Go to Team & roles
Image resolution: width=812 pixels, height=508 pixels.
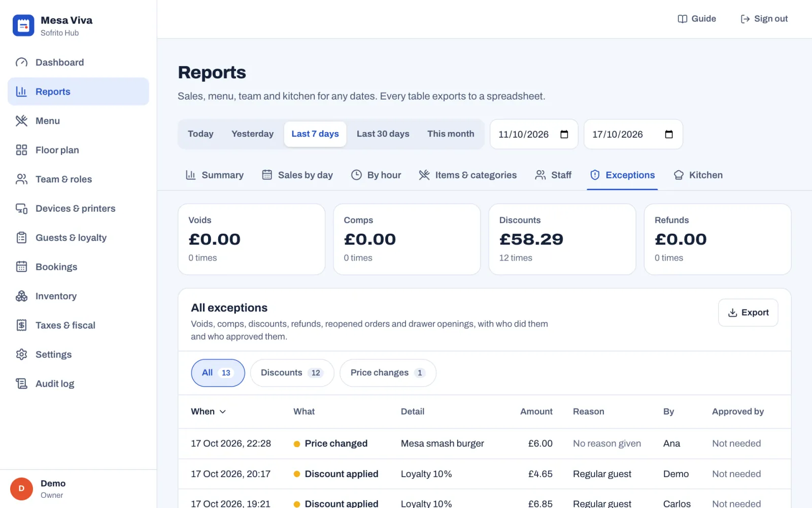[78, 179]
